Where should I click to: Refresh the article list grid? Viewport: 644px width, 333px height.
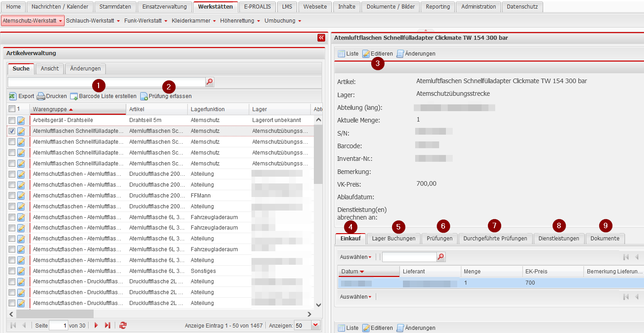tap(123, 325)
